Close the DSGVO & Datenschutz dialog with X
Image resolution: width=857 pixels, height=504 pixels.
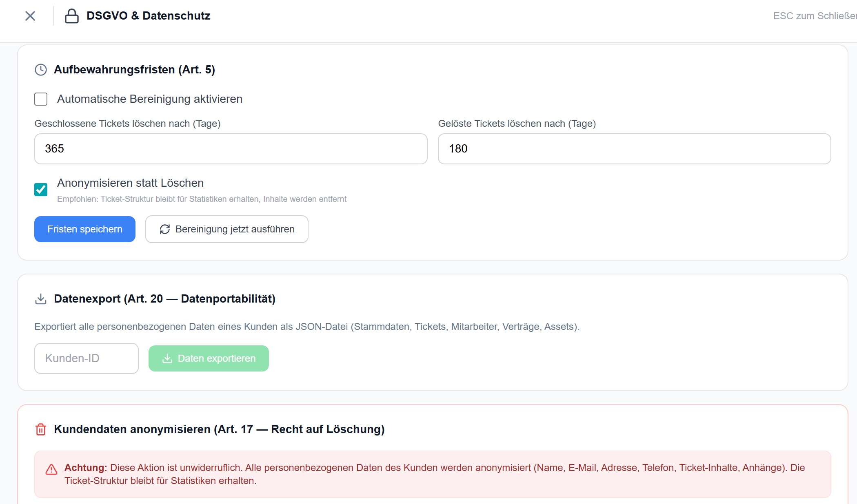(x=30, y=16)
